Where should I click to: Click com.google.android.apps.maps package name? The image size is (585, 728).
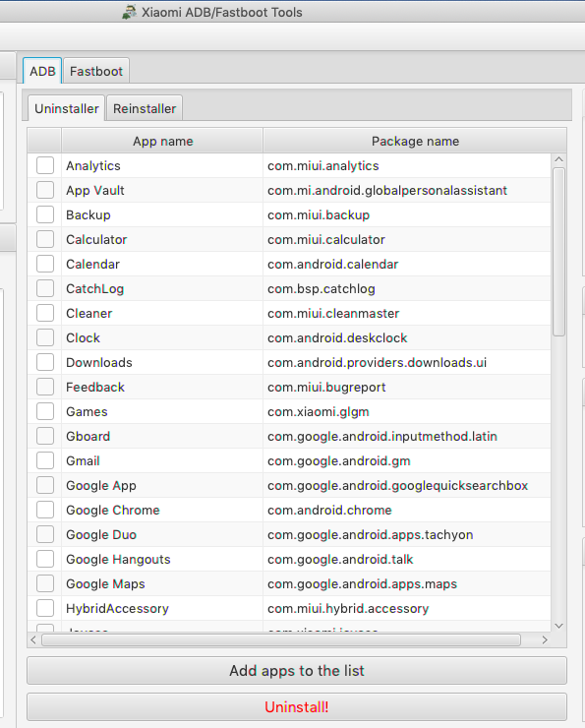coord(363,584)
